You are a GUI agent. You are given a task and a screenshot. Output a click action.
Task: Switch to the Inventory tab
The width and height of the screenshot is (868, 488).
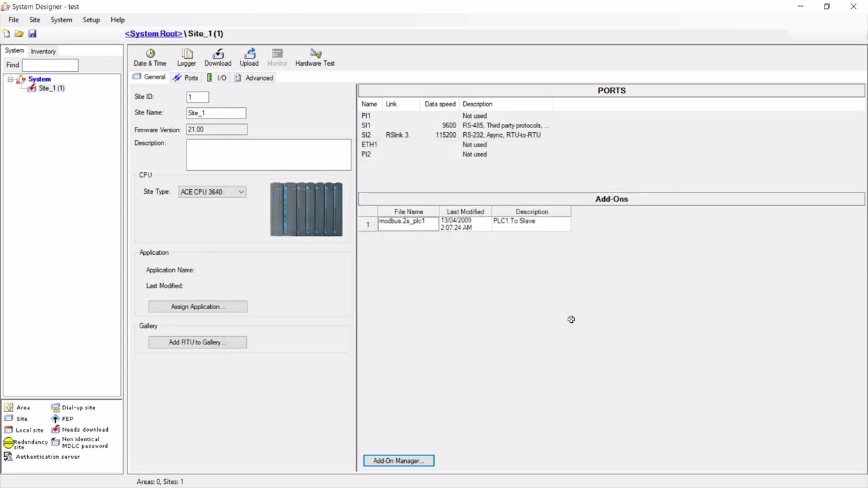(43, 52)
